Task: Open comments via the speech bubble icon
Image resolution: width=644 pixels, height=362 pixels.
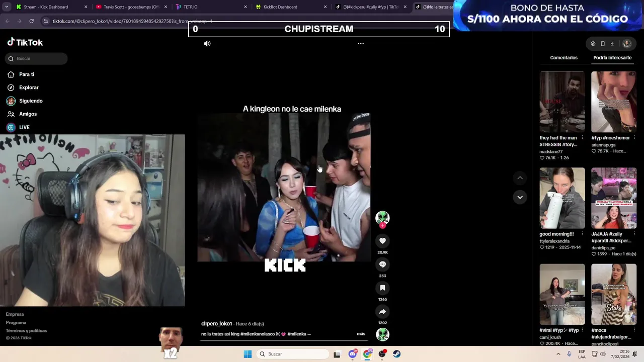Action: [x=382, y=264]
